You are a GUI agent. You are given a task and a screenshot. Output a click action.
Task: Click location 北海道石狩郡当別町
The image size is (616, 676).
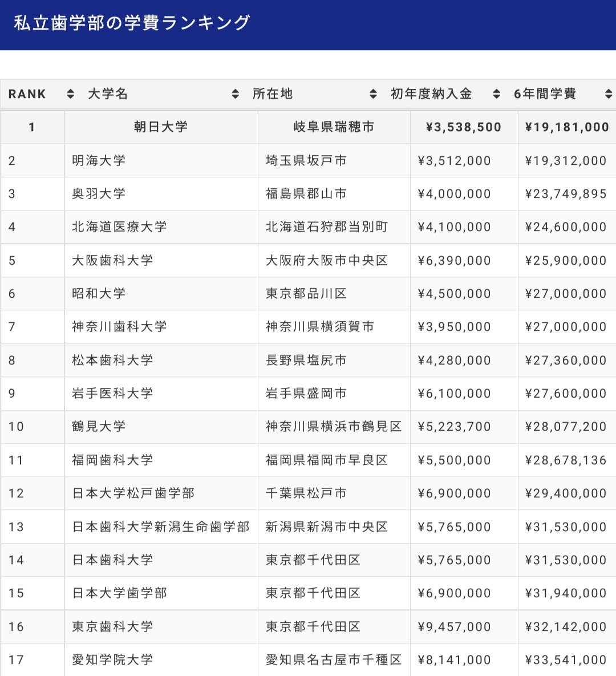pyautogui.click(x=327, y=227)
